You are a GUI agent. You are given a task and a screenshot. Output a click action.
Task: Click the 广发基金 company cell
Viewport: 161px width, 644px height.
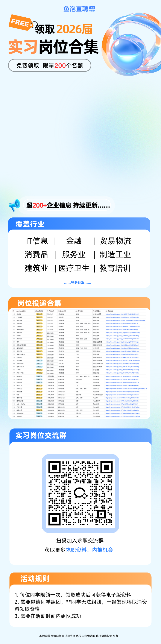point(19,317)
